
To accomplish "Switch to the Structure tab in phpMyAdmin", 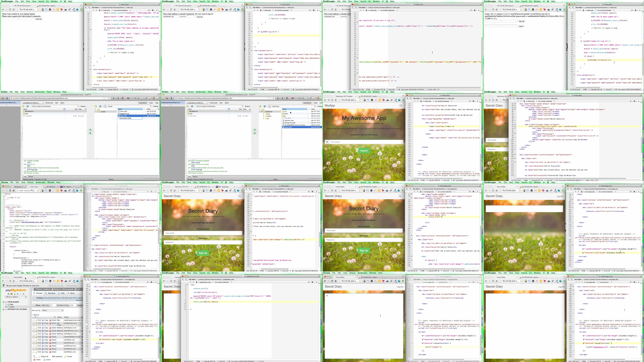I will coord(52,293).
